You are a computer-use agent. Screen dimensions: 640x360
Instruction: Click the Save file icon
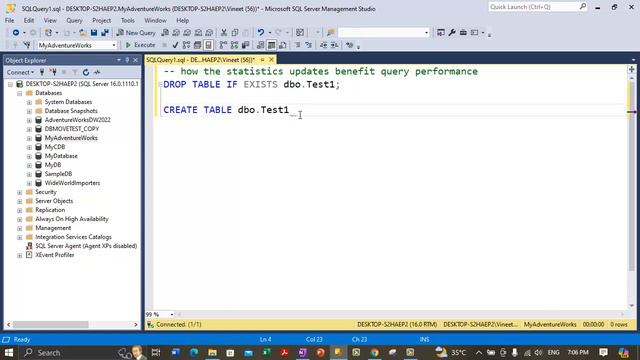click(94, 33)
